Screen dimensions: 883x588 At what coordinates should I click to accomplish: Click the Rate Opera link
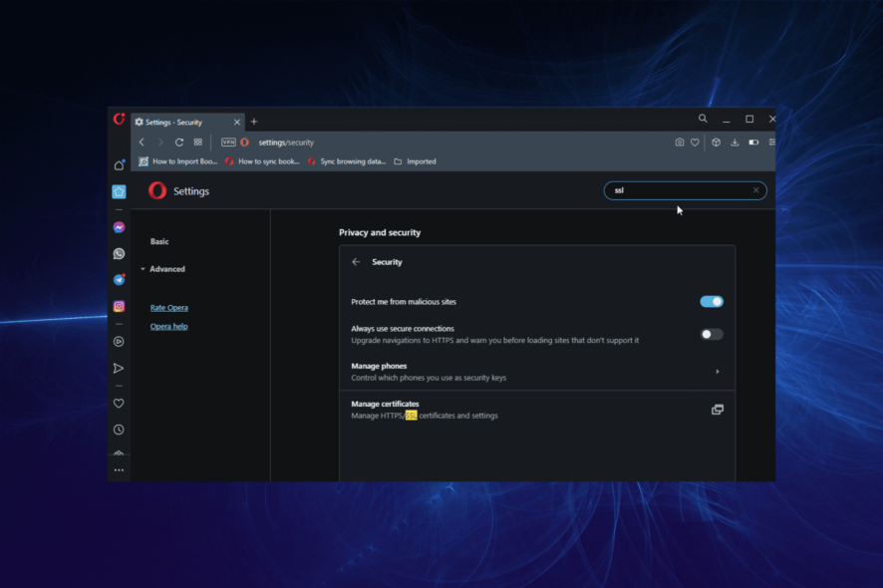(169, 308)
